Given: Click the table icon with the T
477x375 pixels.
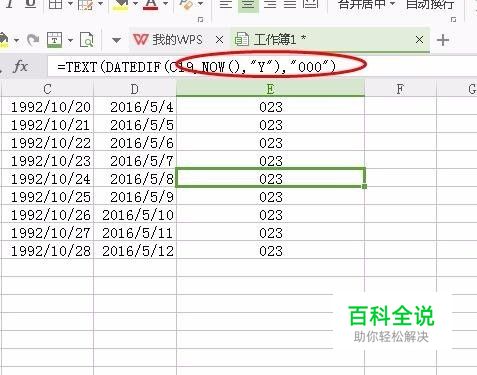Looking at the screenshot, I should pyautogui.click(x=54, y=40).
